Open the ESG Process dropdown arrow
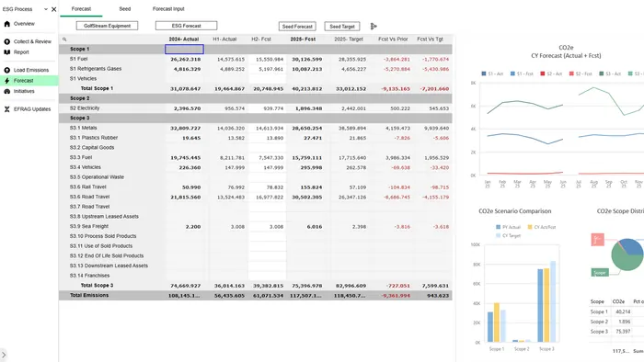Screen dimensions: 644x362 (46, 9)
